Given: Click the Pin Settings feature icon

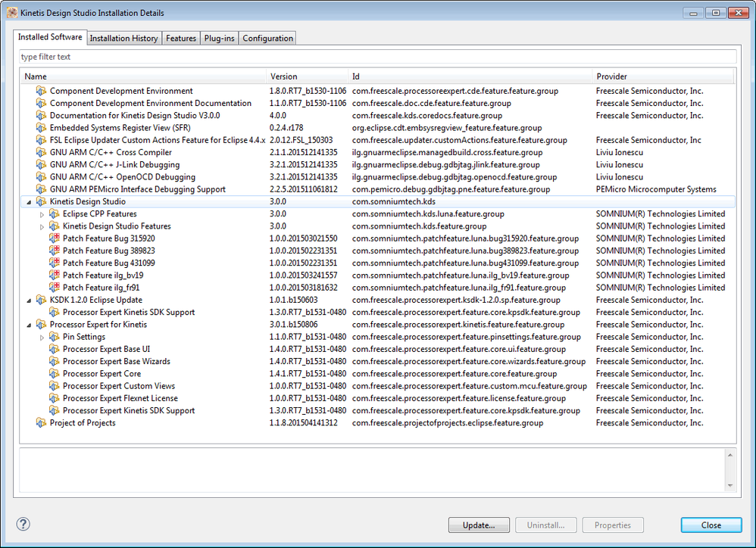Looking at the screenshot, I should tap(55, 337).
